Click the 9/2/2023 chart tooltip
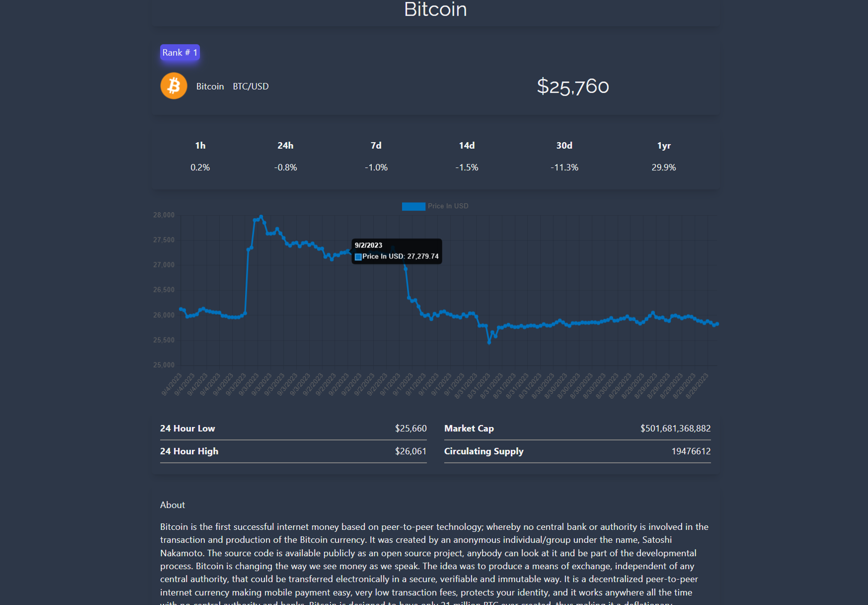This screenshot has height=605, width=868. [396, 251]
